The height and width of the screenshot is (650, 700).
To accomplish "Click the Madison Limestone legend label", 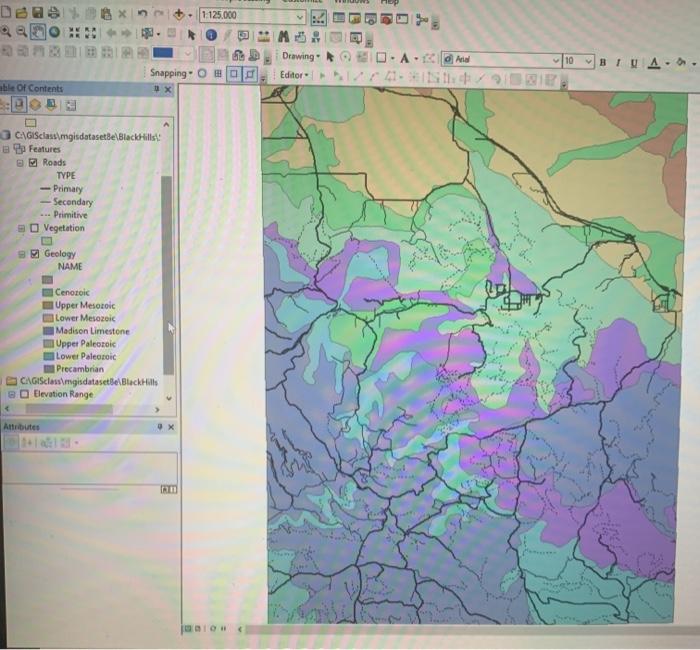I will (92, 331).
